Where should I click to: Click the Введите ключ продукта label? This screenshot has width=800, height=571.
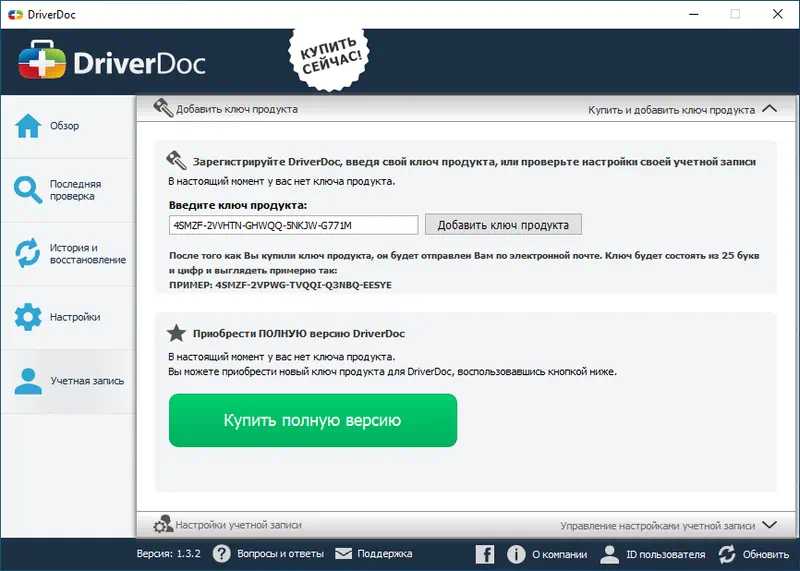point(238,205)
